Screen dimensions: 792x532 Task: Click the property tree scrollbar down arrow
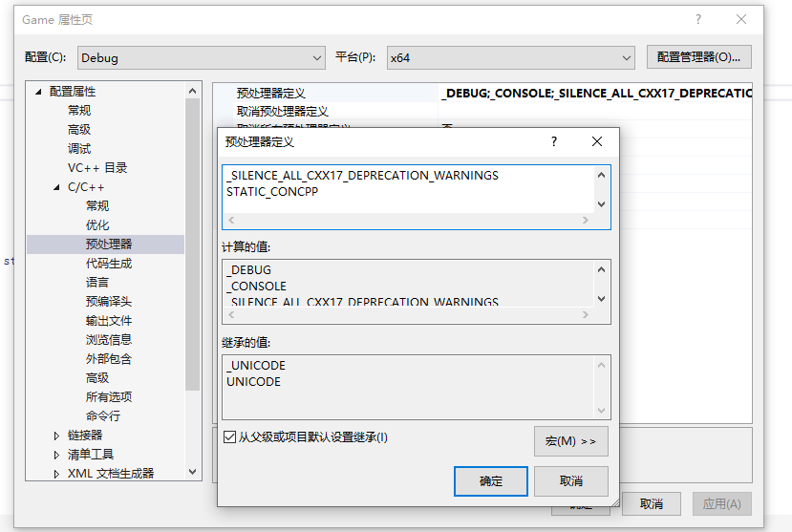tap(192, 472)
